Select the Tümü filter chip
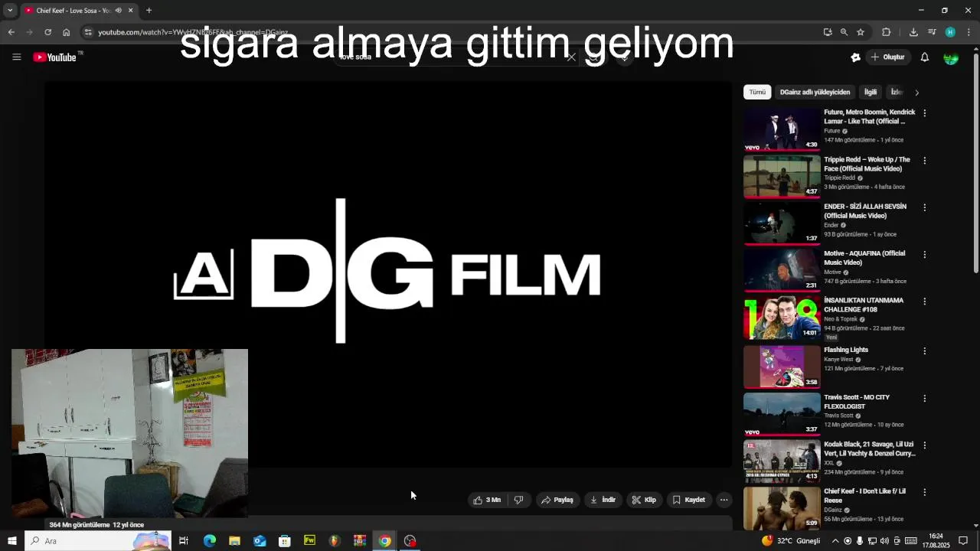Image resolution: width=980 pixels, height=551 pixels. [757, 92]
